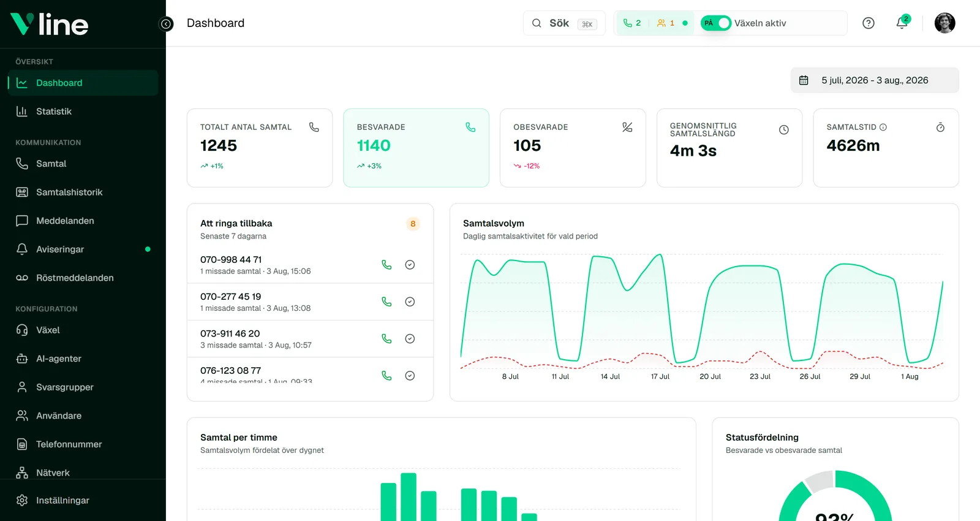Click the phone number 070-998 44 71
Image resolution: width=980 pixels, height=521 pixels.
click(x=231, y=260)
